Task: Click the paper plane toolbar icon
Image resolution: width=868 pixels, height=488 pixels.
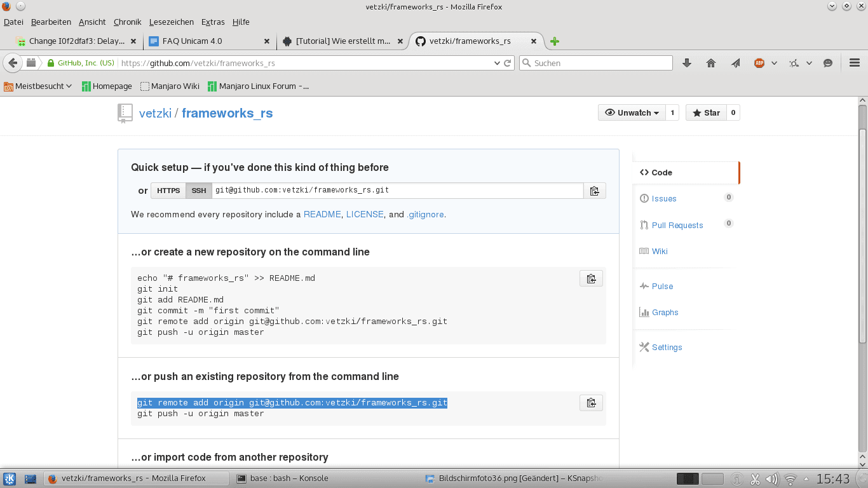Action: [735, 63]
